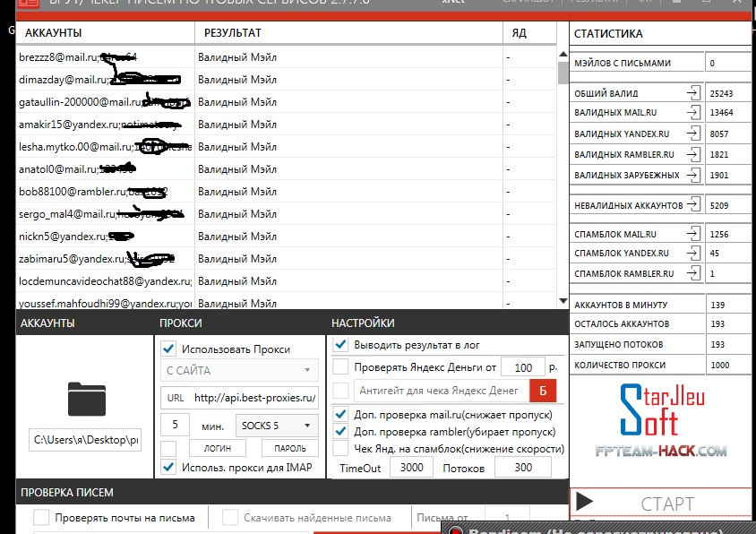
Task: Click the red Б button
Action: click(x=543, y=391)
